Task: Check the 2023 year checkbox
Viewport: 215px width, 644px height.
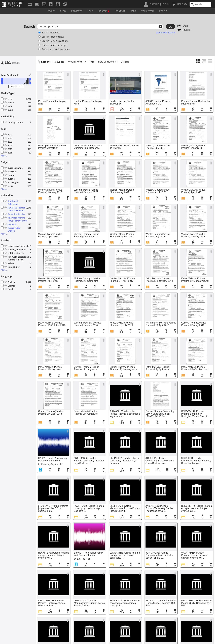Action: (2, 134)
